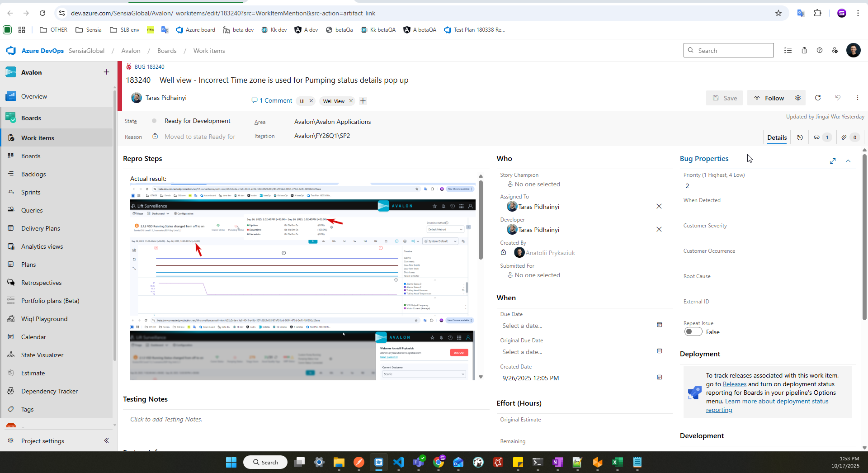
Task: Click the Azure DevOps Search box
Action: 729,50
